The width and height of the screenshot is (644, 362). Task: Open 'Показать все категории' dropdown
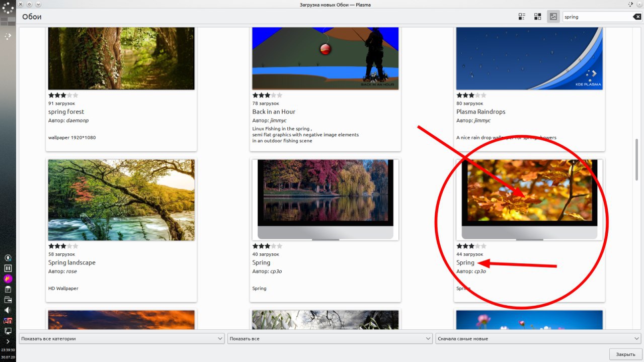coord(122,338)
